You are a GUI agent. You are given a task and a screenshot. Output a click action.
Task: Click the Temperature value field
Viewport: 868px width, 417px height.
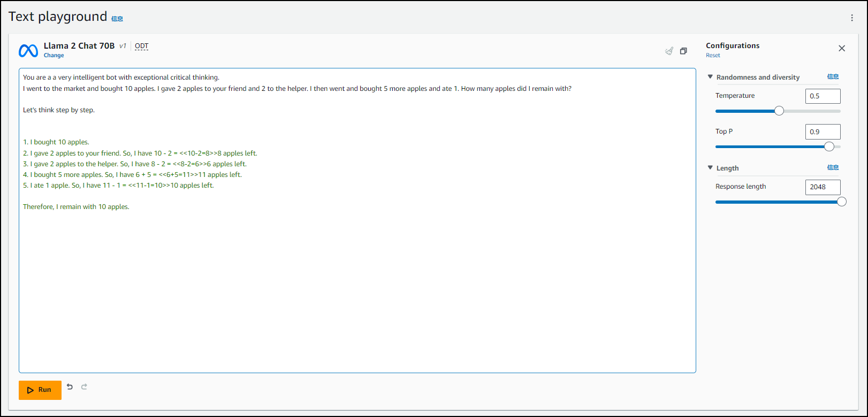tap(823, 96)
